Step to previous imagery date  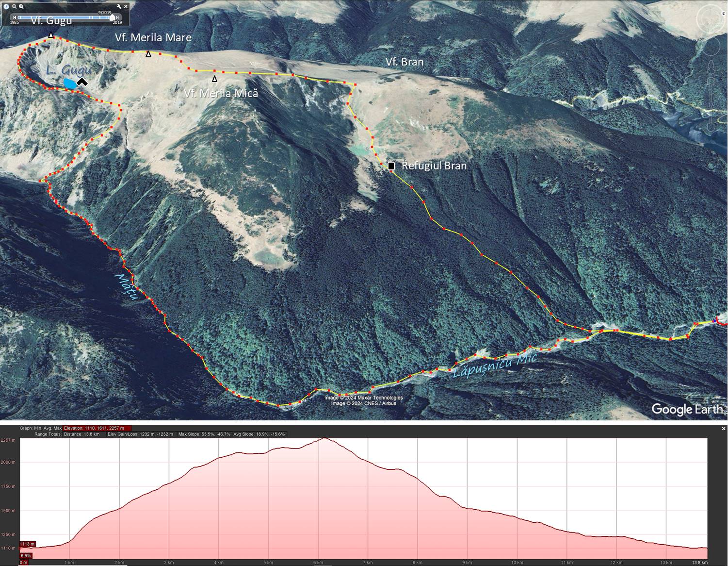pos(15,17)
